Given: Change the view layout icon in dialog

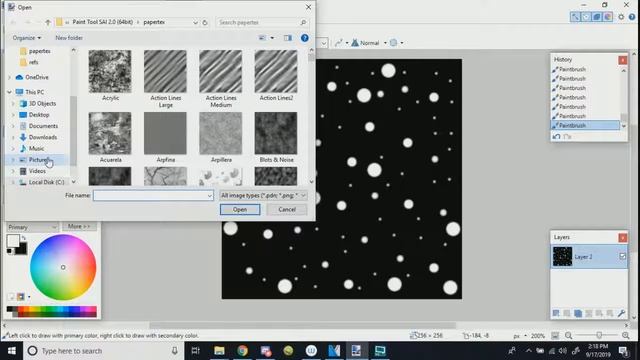Looking at the screenshot, I should tap(262, 38).
